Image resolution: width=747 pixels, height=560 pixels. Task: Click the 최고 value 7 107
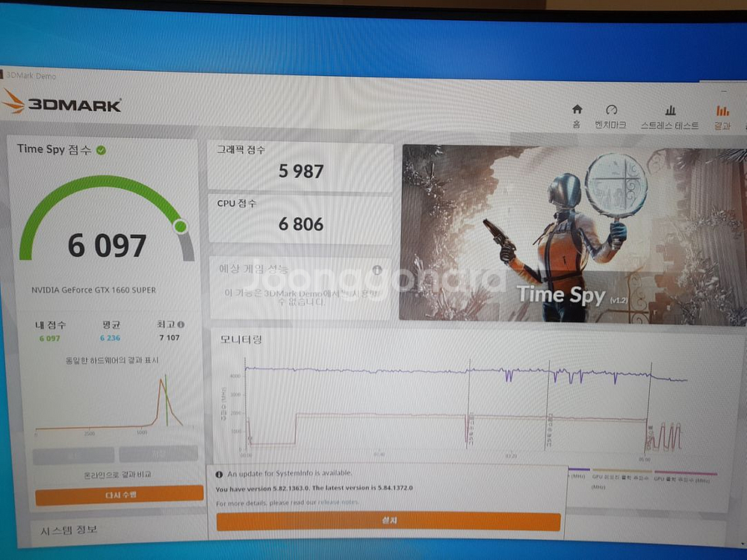point(170,337)
